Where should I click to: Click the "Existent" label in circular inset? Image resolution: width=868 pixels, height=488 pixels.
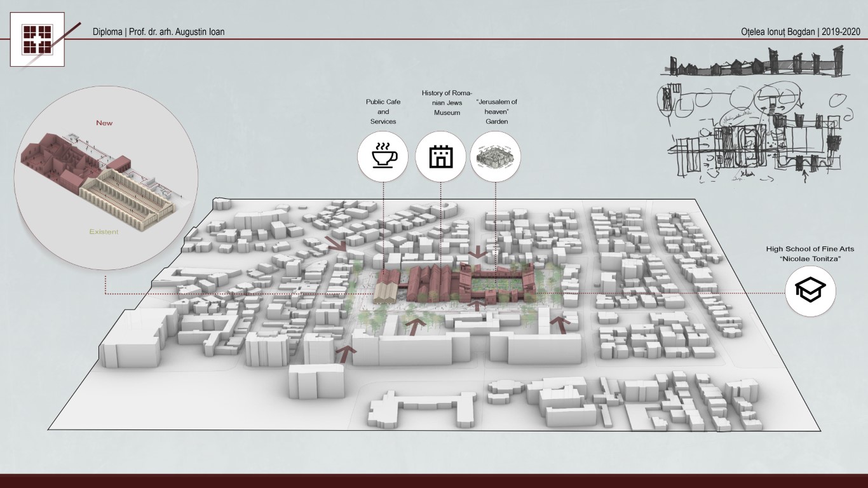(x=104, y=231)
